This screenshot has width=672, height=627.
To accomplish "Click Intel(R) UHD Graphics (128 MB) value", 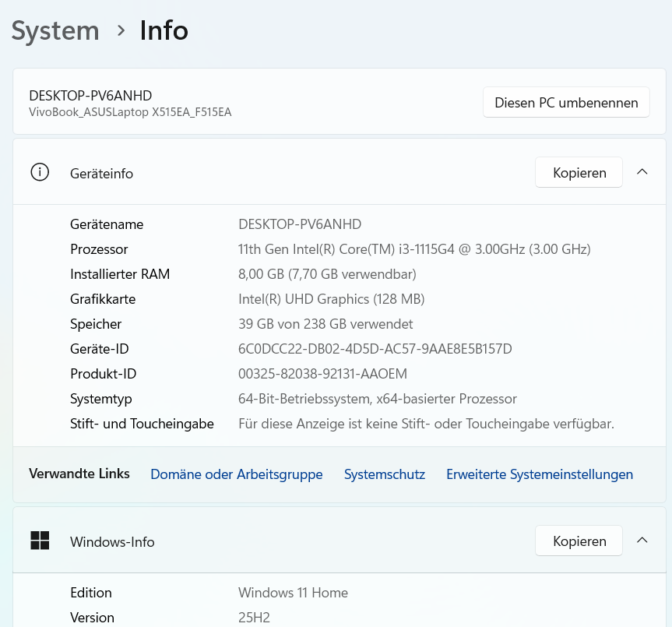I will [x=331, y=299].
